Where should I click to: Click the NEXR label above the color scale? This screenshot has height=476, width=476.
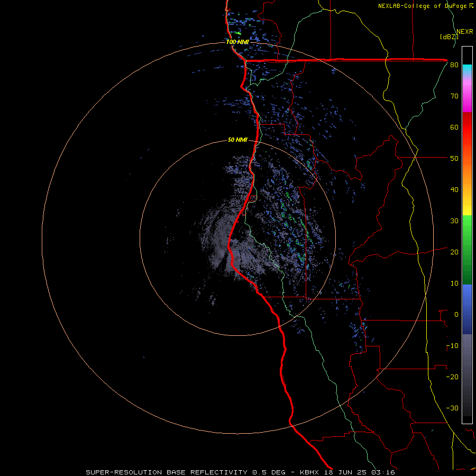click(x=465, y=32)
